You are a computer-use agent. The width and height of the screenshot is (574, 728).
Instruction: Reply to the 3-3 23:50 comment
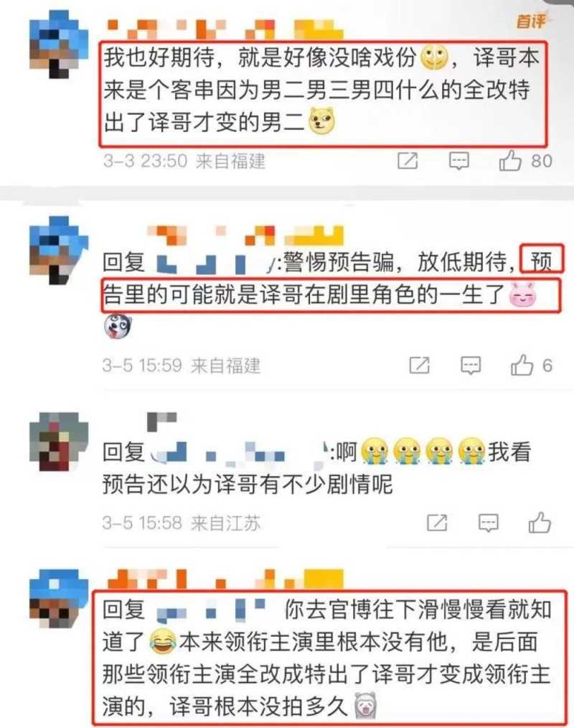point(459,161)
